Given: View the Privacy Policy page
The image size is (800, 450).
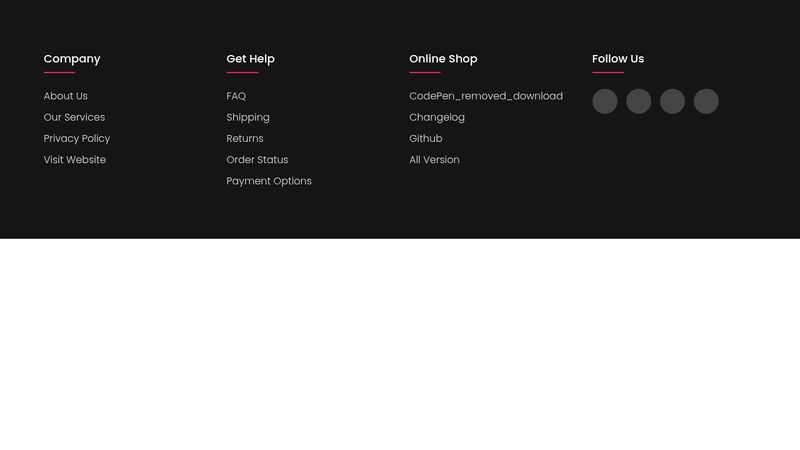Looking at the screenshot, I should coord(77,139).
